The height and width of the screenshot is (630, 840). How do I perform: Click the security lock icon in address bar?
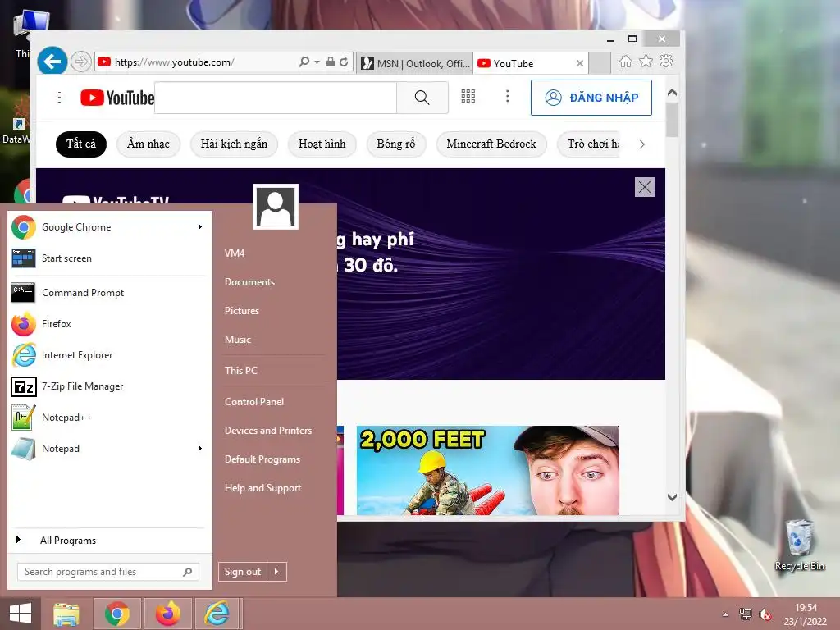coord(331,62)
